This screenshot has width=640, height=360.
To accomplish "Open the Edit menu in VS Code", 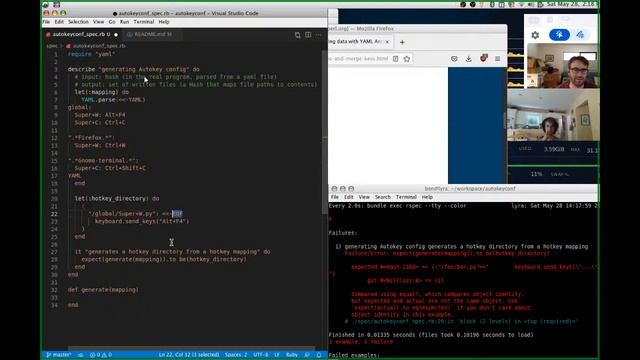I will pos(59,22).
